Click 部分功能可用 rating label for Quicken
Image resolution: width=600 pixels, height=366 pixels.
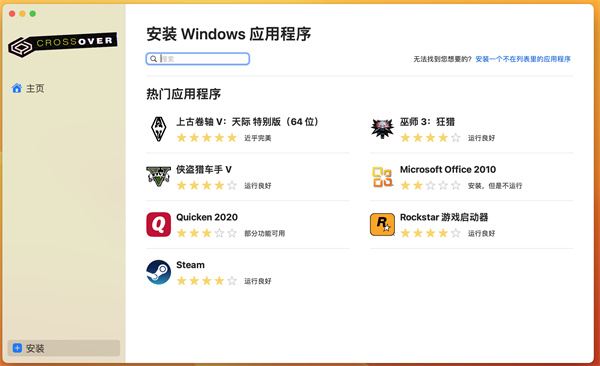pos(264,233)
